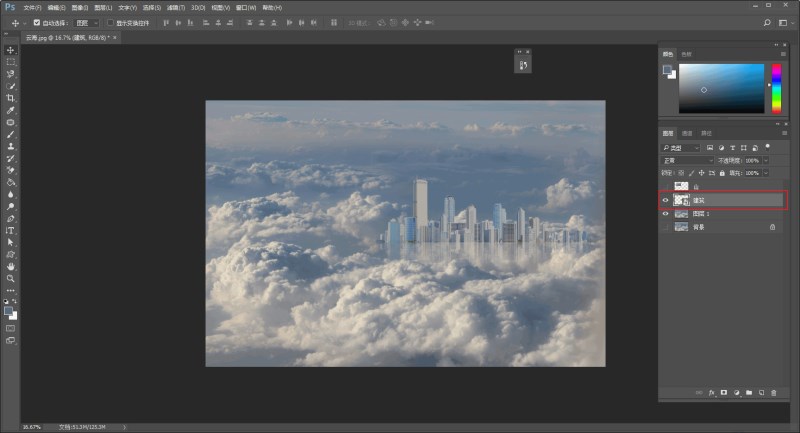Select the Horizontal Type tool
Image resolution: width=800 pixels, height=433 pixels.
[x=11, y=230]
